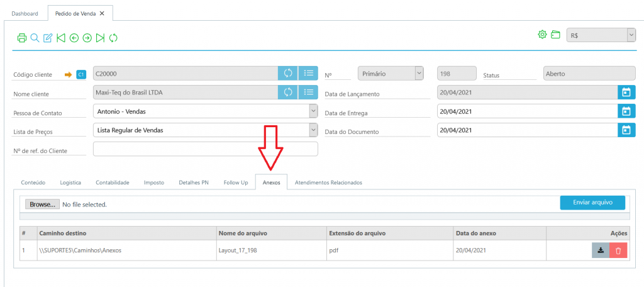Open the Lista de Preços dropdown
Image resolution: width=644 pixels, height=287 pixels.
point(313,130)
